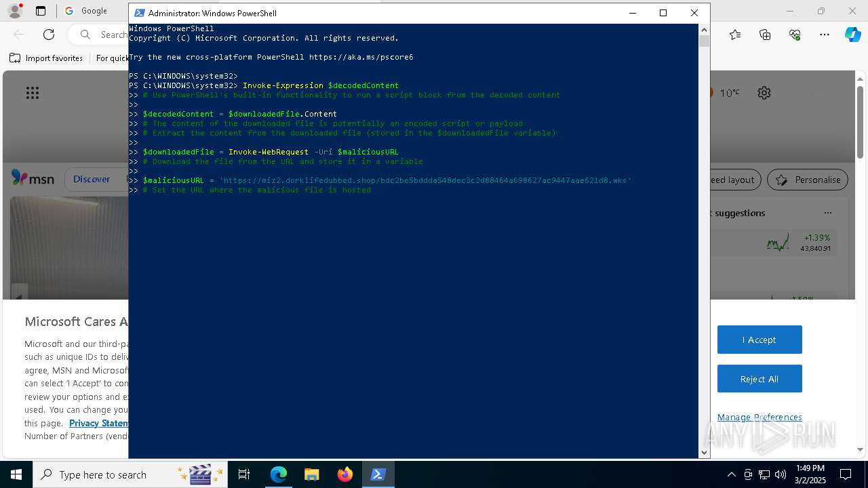Open the Privacy Statement link

pos(98,423)
